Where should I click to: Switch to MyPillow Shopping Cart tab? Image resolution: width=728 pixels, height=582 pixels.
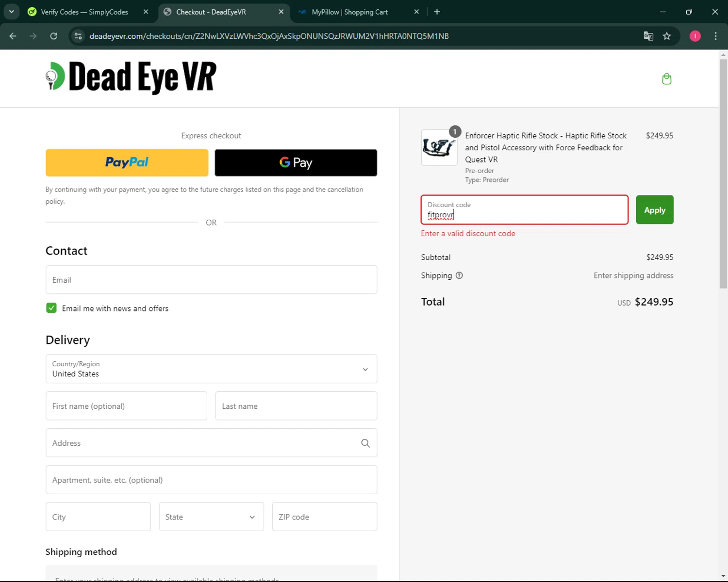pyautogui.click(x=349, y=12)
